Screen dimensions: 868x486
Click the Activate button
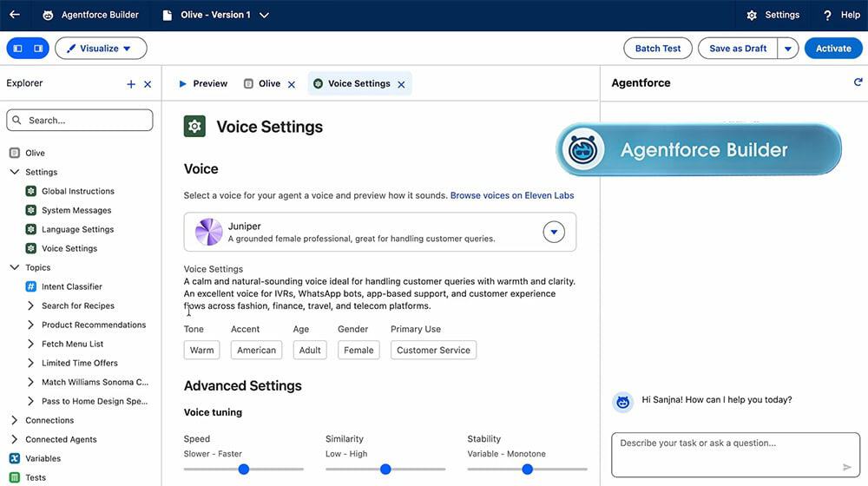(833, 48)
